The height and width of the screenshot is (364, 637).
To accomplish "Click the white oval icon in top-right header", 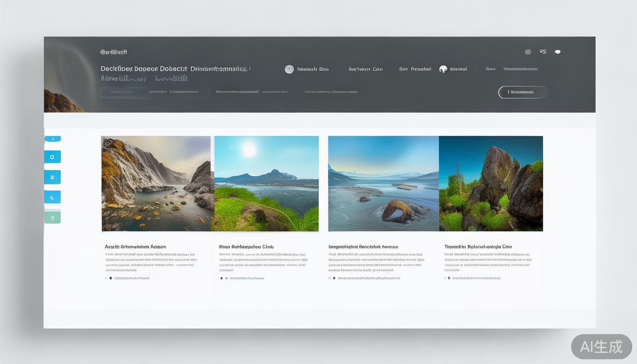I will click(x=557, y=52).
